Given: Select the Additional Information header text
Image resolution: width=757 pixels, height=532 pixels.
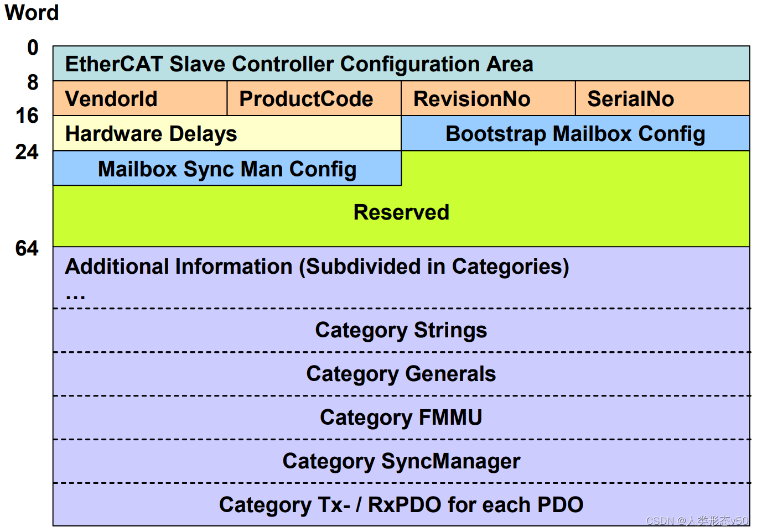Looking at the screenshot, I should click(317, 267).
